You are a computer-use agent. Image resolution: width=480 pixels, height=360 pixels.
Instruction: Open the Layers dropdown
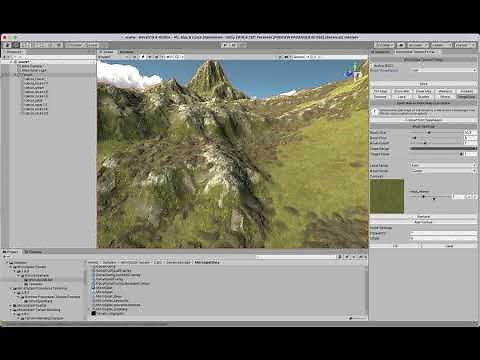pos(441,45)
